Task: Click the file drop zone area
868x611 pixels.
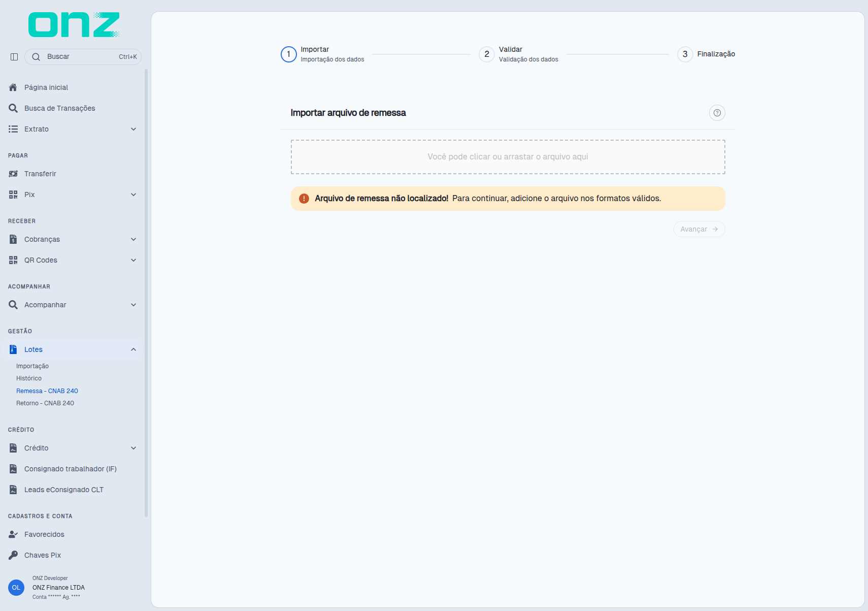Action: (x=508, y=157)
